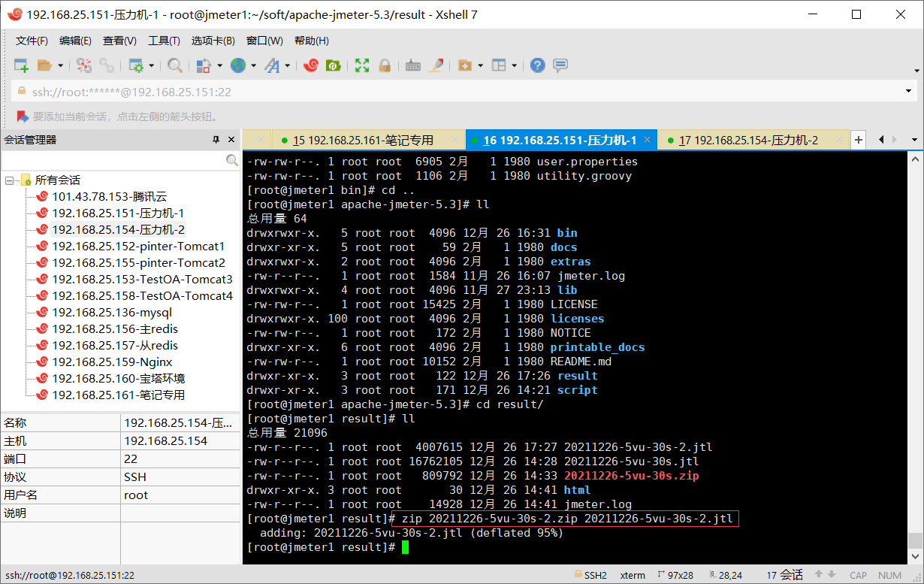Image resolution: width=924 pixels, height=584 pixels.
Task: Pin the 会话管理器 session manager panel
Action: click(216, 140)
